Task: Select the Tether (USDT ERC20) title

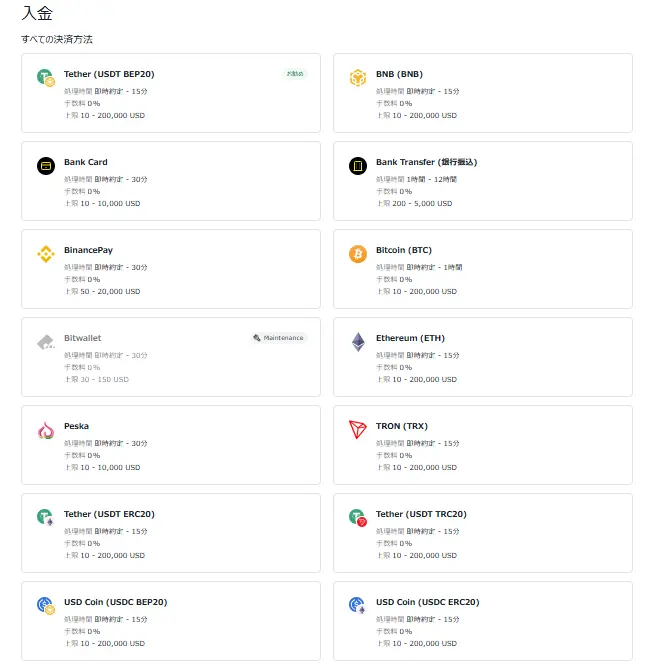Action: (x=109, y=514)
